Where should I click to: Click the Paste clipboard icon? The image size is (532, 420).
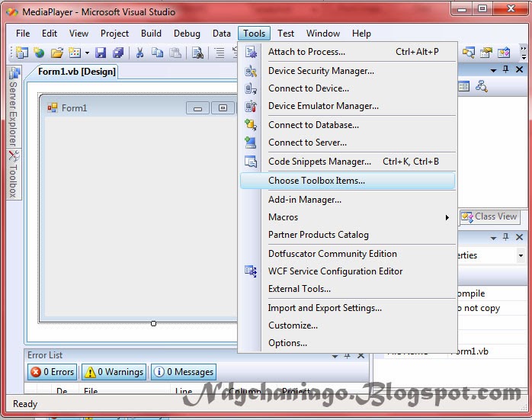click(x=175, y=53)
